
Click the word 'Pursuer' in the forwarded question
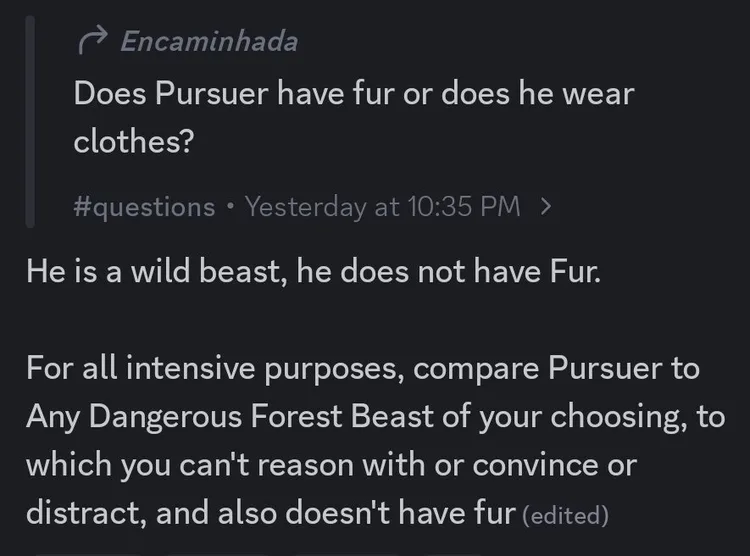pyautogui.click(x=211, y=93)
